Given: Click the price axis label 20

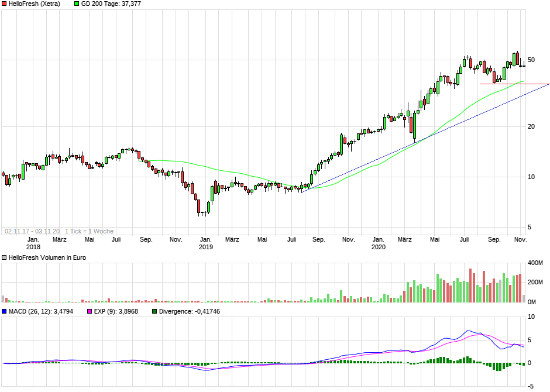Looking at the screenshot, I should (531, 126).
